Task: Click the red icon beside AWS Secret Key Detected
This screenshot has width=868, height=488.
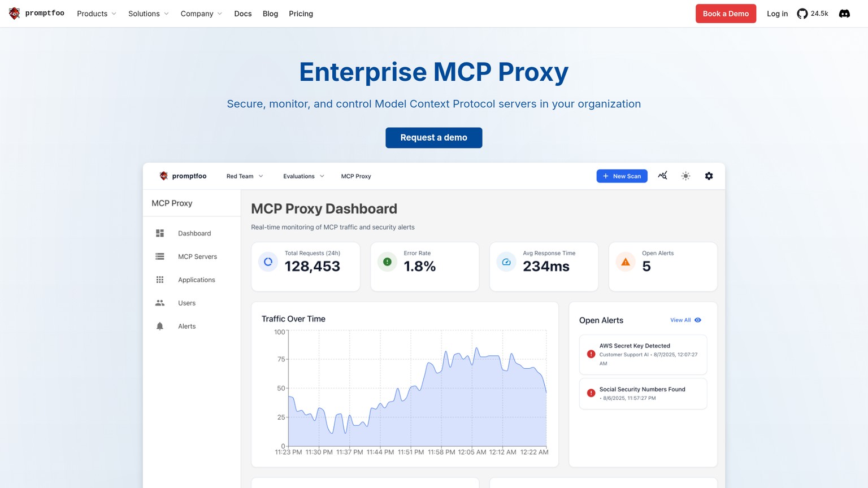Action: [x=591, y=354]
